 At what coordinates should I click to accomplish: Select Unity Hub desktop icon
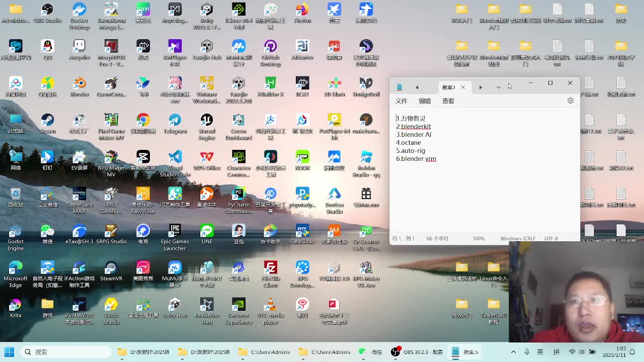pyautogui.click(x=175, y=308)
